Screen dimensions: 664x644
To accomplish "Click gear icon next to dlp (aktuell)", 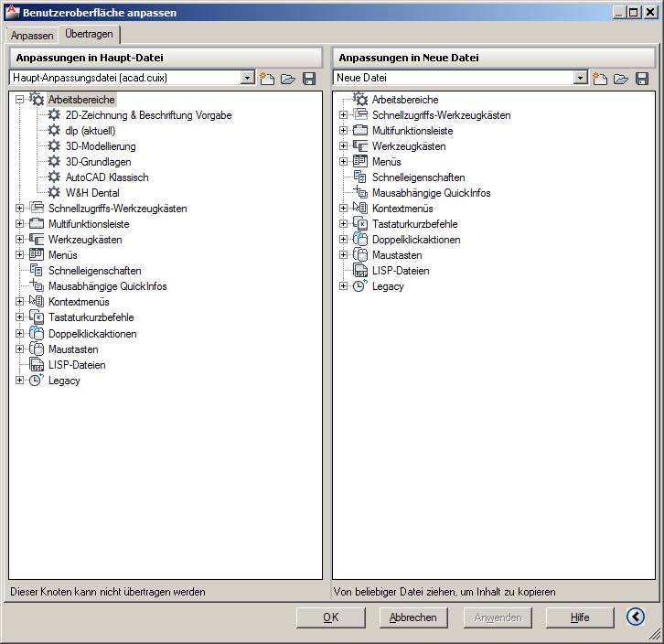I will (x=54, y=130).
